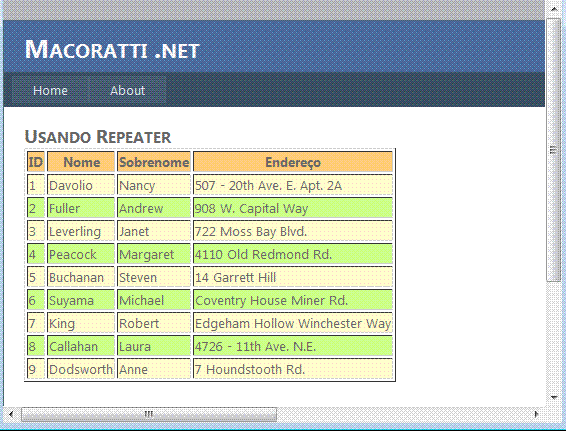Screen dimensions: 566x431
Task: Select the Sobrenome column header
Action: tap(154, 162)
